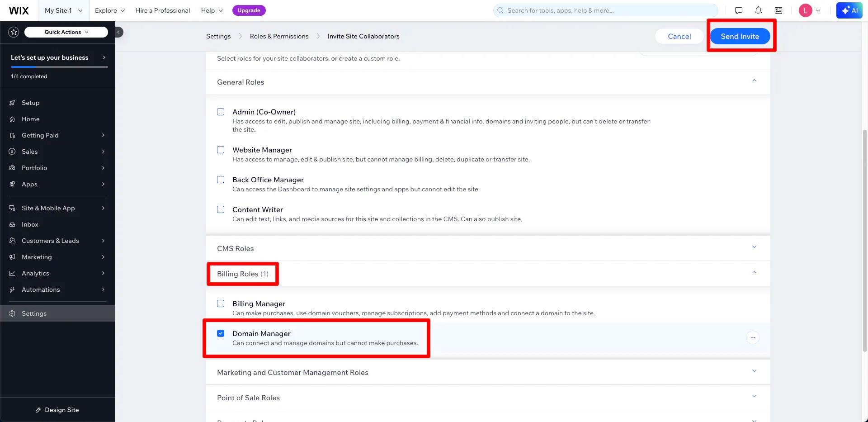Screen dimensions: 868x422
Task: Uncheck the Domain Manager role
Action: [x=221, y=333]
